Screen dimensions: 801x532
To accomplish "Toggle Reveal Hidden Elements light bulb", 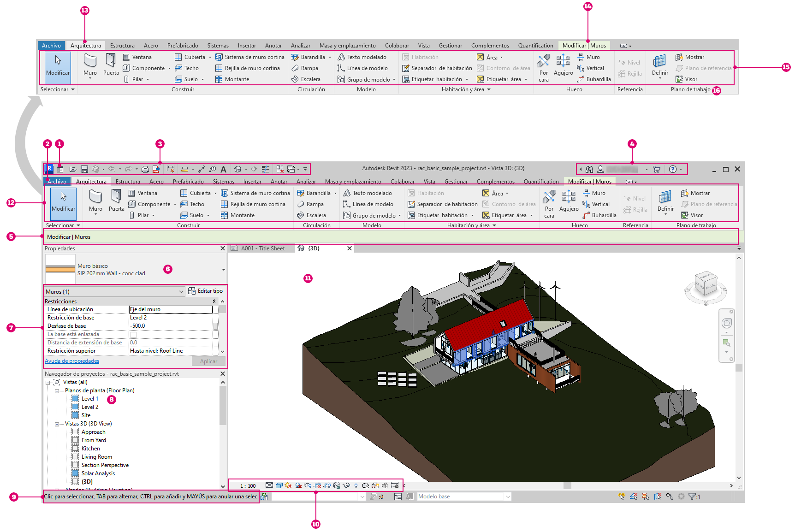I will [x=356, y=485].
